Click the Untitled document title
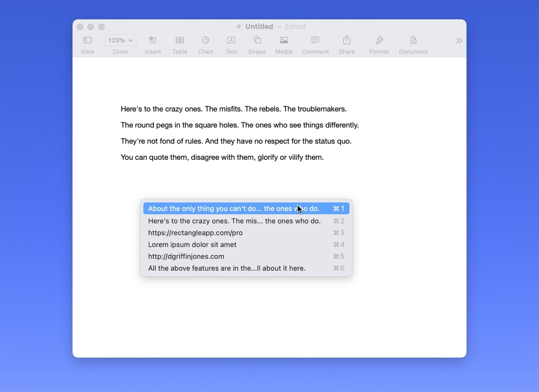Viewport: 539px width, 392px height. 258,27
